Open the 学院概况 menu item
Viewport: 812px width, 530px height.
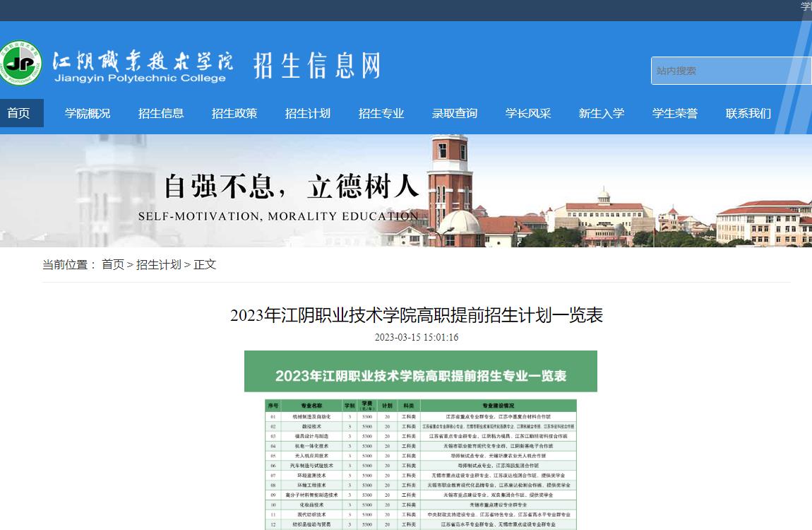pos(88,113)
